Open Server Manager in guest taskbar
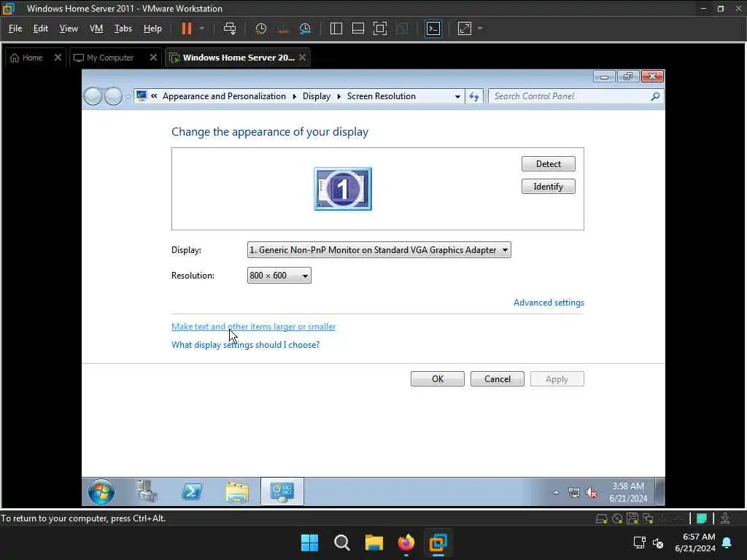The width and height of the screenshot is (747, 560). click(x=147, y=491)
